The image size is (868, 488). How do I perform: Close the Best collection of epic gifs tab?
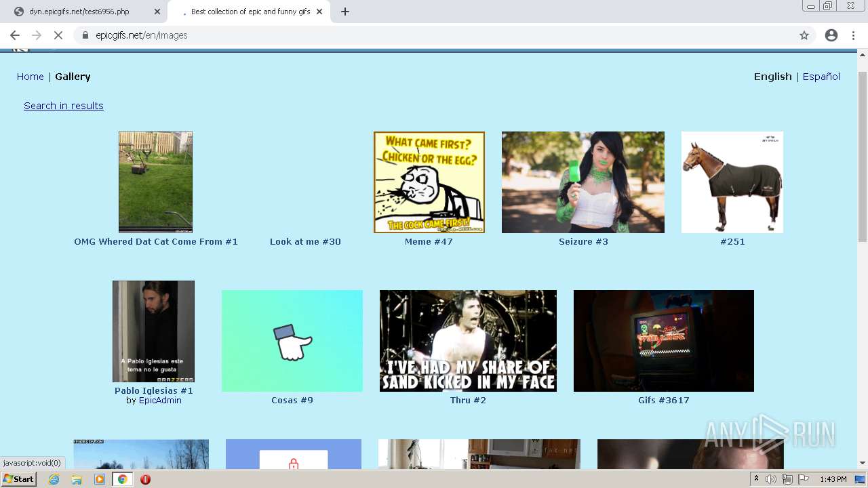(319, 12)
